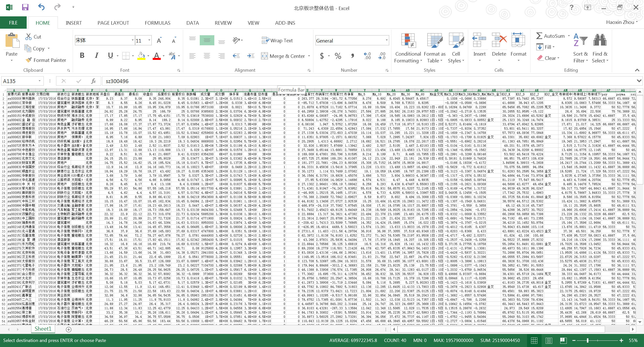Toggle Center horizontal alignment
This screenshot has height=347, width=644.
pyautogui.click(x=207, y=56)
